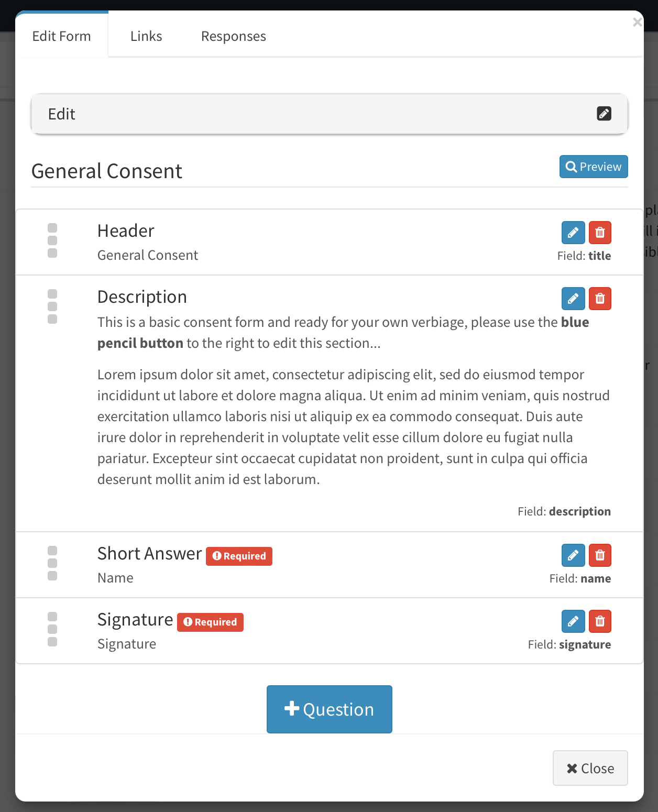This screenshot has height=812, width=658.
Task: Switch to the Links tab
Action: [146, 36]
